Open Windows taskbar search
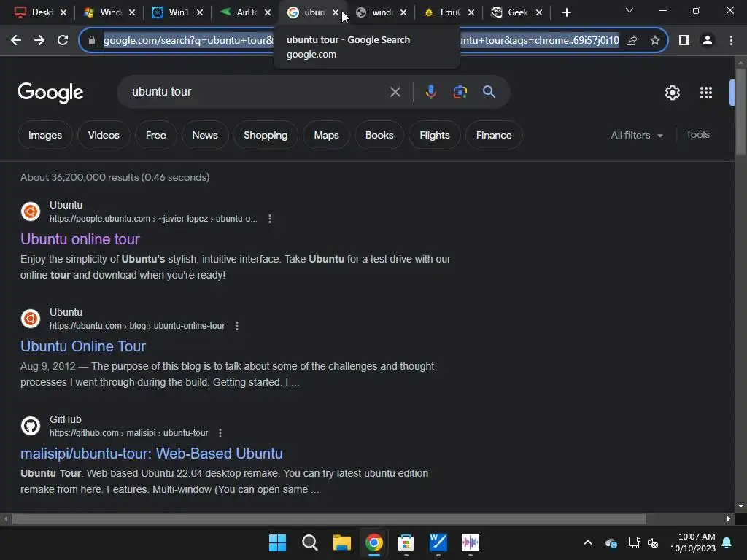747x560 pixels. point(309,542)
